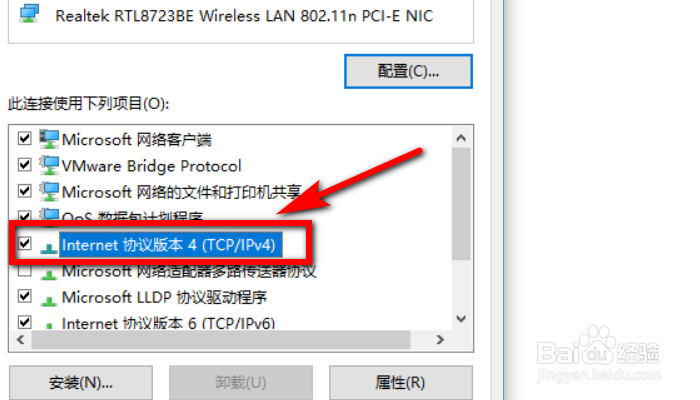Click the list scroll down arrow
The width and height of the screenshot is (700, 400).
(461, 319)
